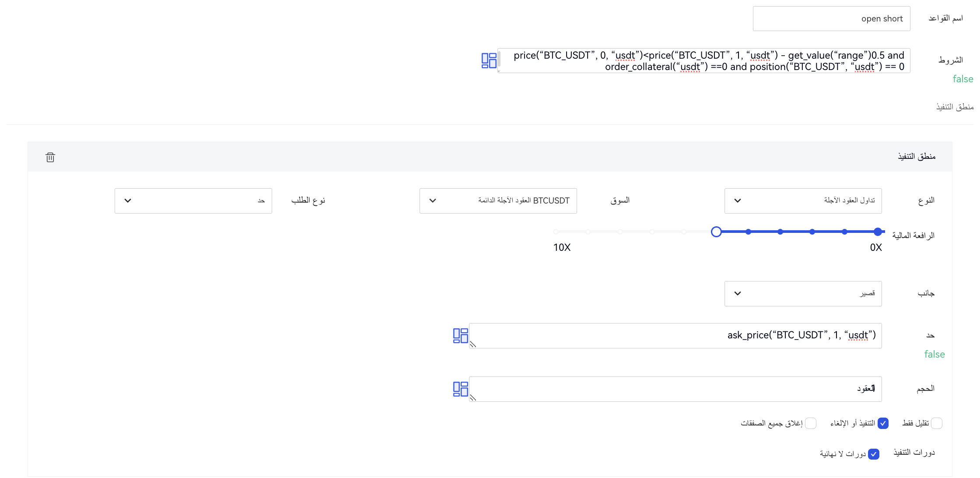Viewport: 980px width, 478px height.
Task: Click resize handle of ask_price limit field
Action: [x=472, y=344]
